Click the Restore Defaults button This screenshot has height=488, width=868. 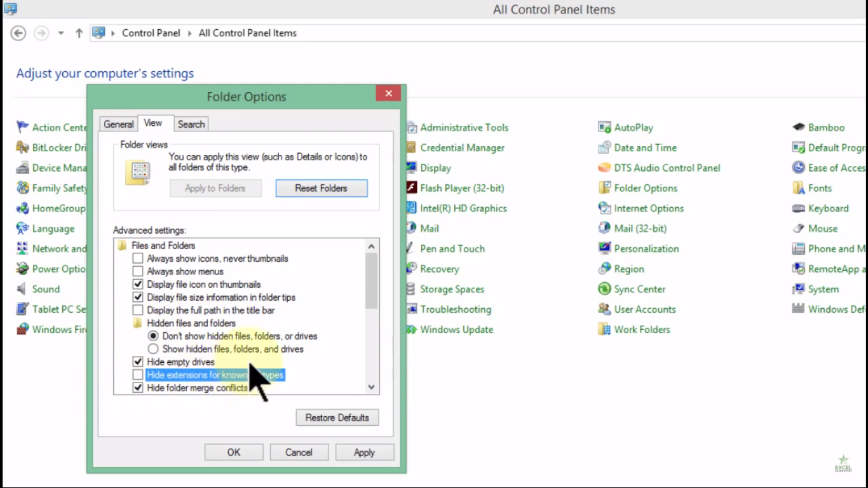point(337,417)
